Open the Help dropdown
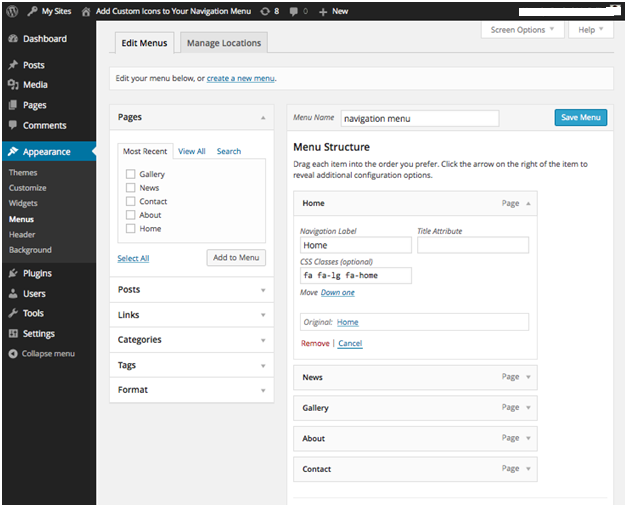This screenshot has height=507, width=625. tap(591, 30)
